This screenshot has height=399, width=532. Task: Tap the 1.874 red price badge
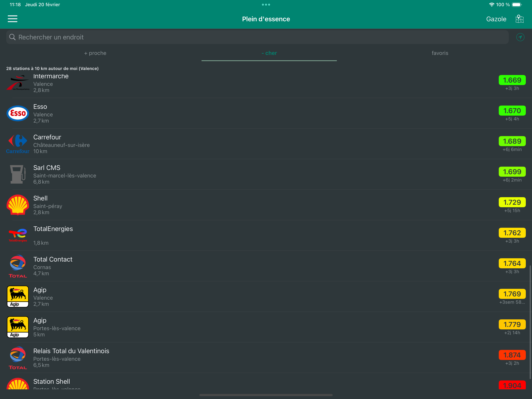click(512, 355)
